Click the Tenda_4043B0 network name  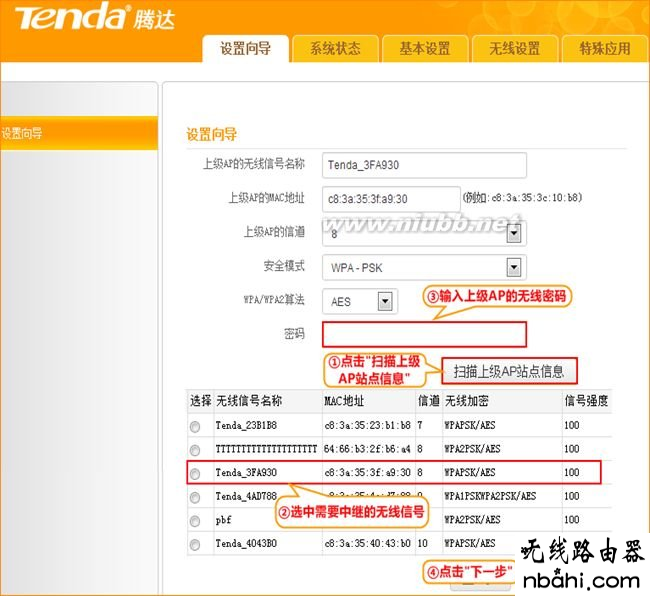246,543
